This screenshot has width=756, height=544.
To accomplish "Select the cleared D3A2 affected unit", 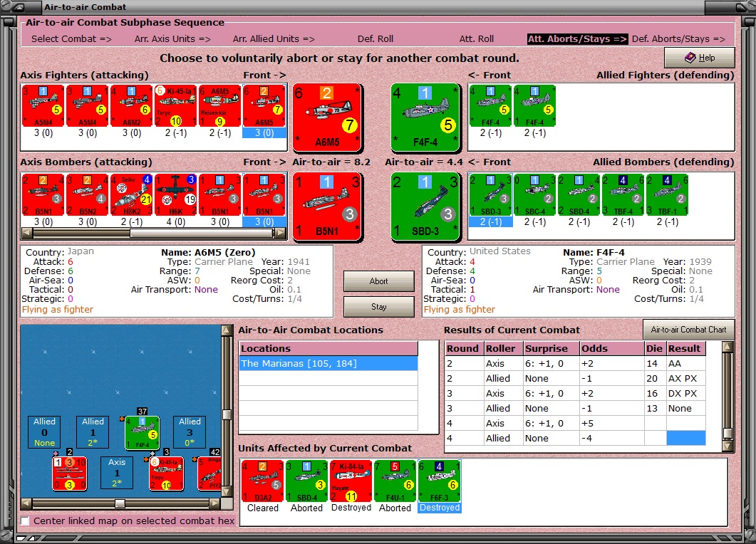I will coord(263,481).
